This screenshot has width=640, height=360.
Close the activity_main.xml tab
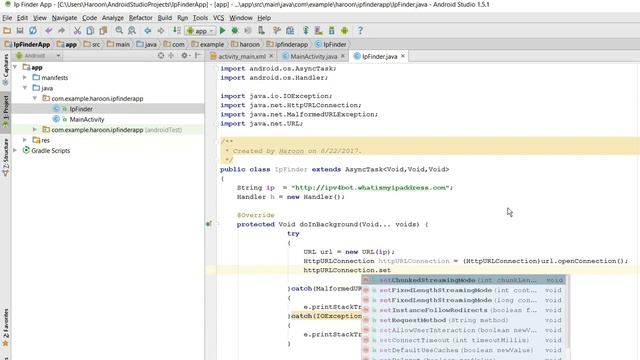point(271,56)
